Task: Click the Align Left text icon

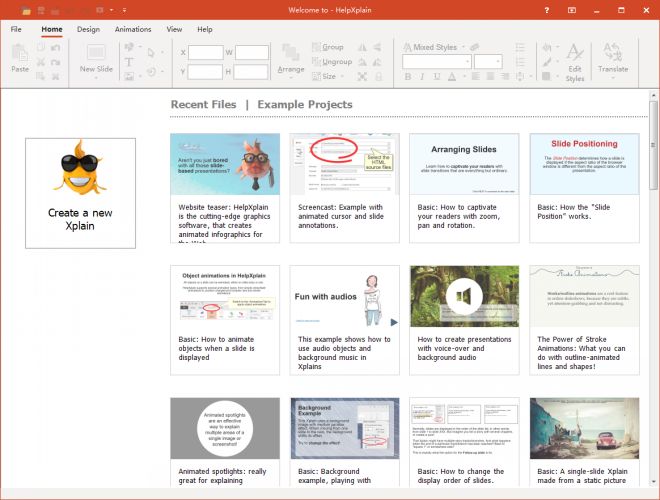Action: point(476,76)
